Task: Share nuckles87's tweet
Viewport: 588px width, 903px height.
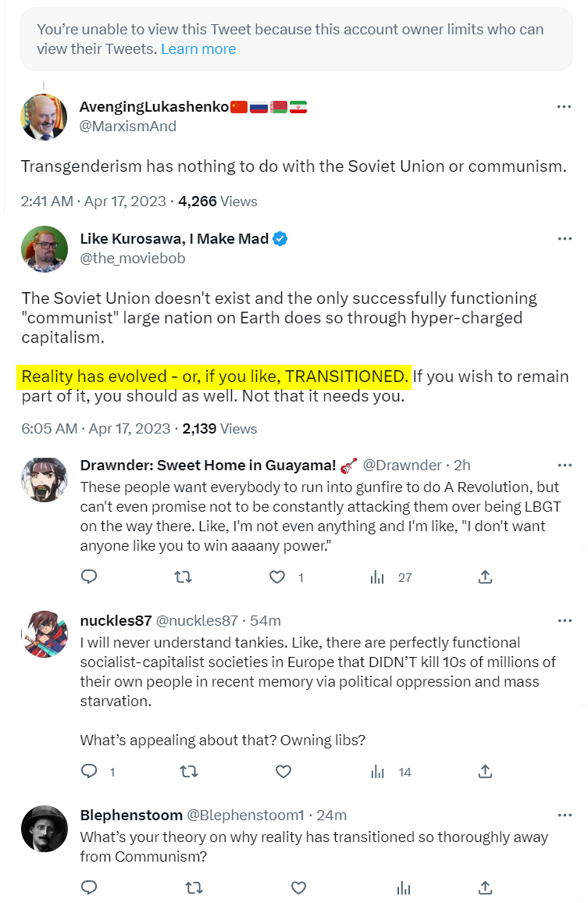Action: [x=485, y=772]
